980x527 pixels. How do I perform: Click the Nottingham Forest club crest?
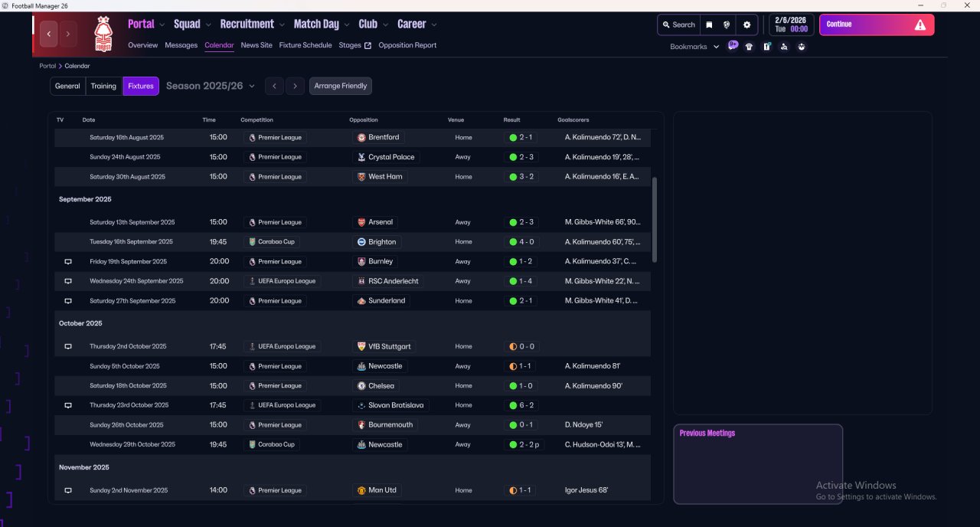[103, 34]
